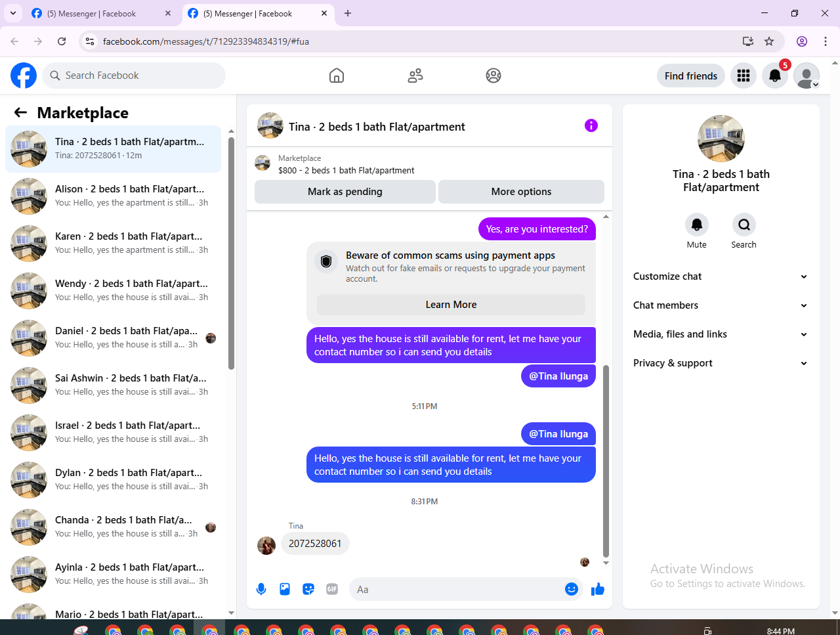View site information icon in address bar

[91, 41]
